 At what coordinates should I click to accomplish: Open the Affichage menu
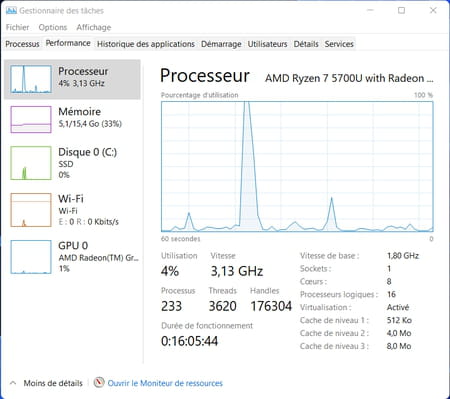[x=94, y=27]
